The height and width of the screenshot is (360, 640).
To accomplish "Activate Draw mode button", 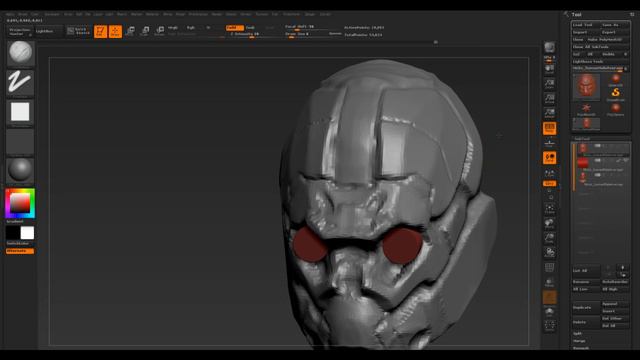I will 116,31.
